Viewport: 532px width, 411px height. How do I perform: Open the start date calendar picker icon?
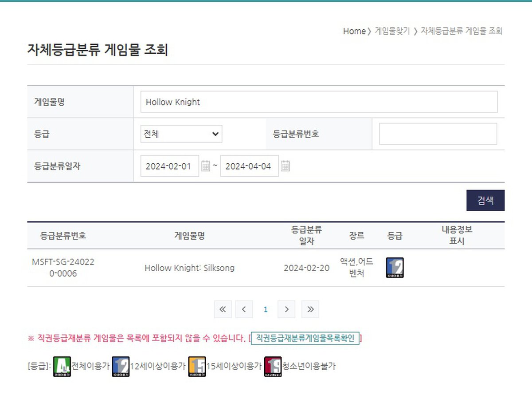pyautogui.click(x=205, y=166)
